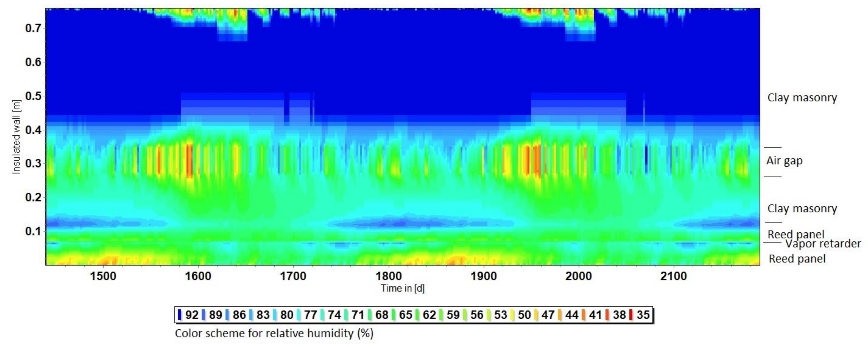Click the 1600 tick on time axis
Screen dimensions: 868x347
pos(198,276)
